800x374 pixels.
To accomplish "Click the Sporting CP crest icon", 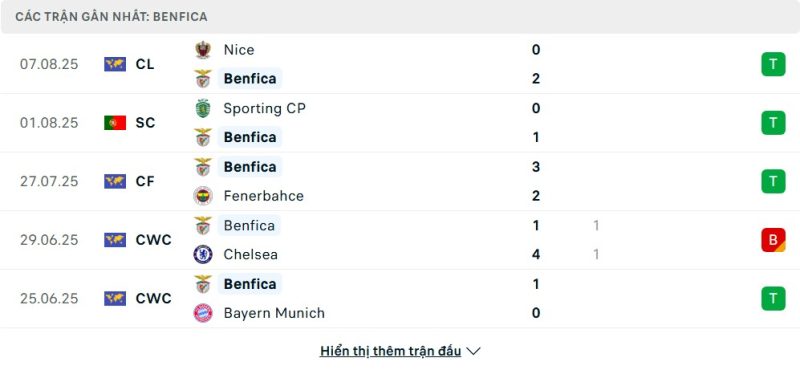I will [203, 108].
